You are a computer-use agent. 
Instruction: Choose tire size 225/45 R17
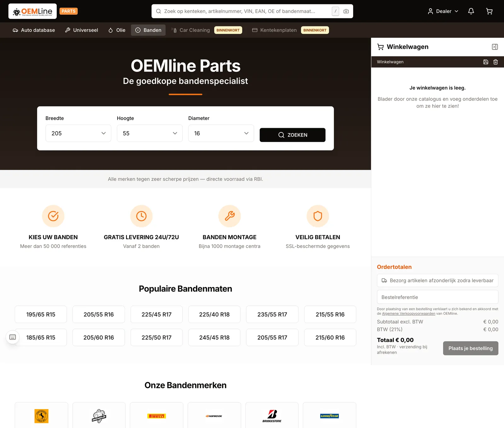(157, 314)
